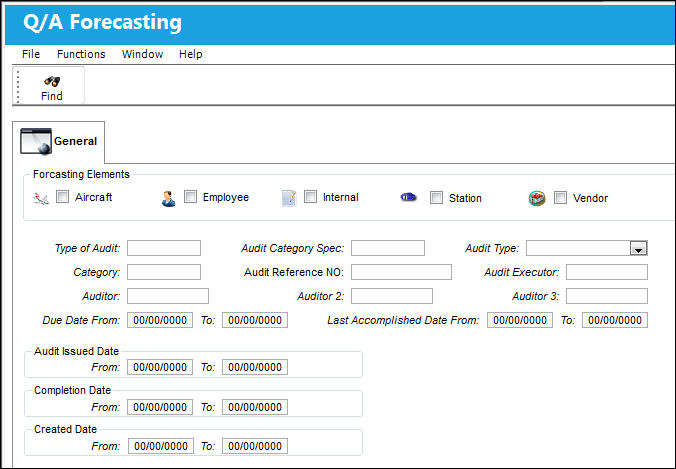Click Completion Date From field
The width and height of the screenshot is (676, 469).
160,407
